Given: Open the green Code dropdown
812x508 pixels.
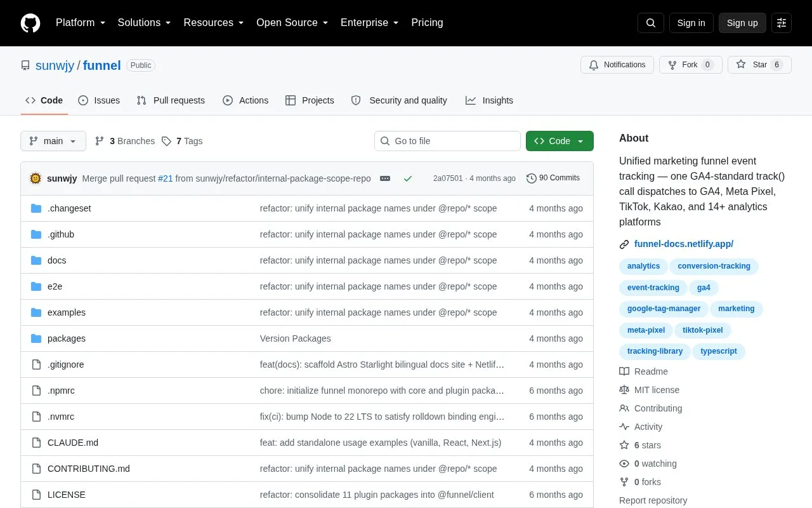Looking at the screenshot, I should click(560, 141).
